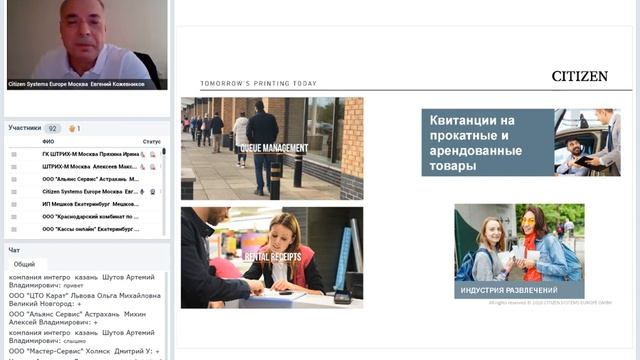Click the Статус column header

tap(151, 142)
